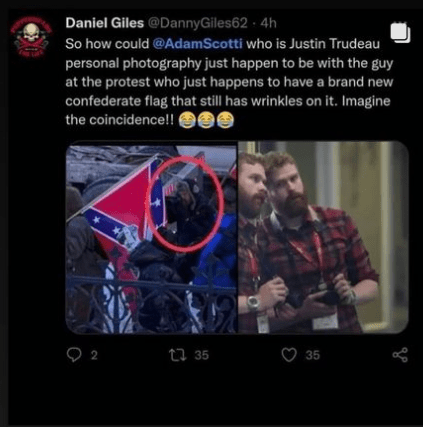Select the like count 35 beside heart
The width and height of the screenshot is (423, 427).
point(313,355)
